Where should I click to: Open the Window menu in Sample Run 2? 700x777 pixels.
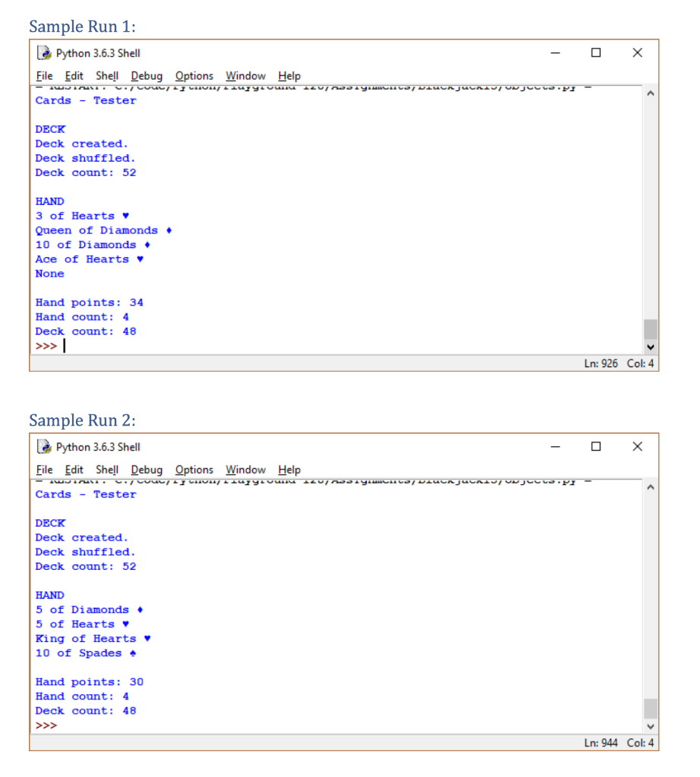click(x=245, y=470)
